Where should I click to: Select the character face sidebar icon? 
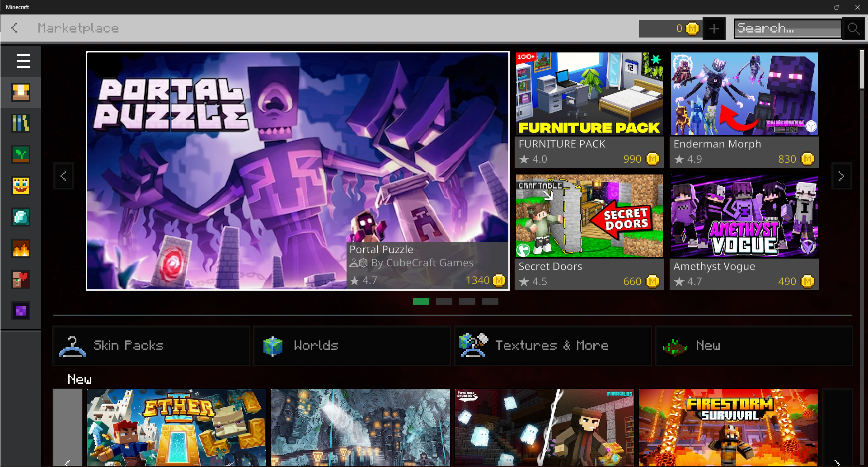click(x=21, y=92)
